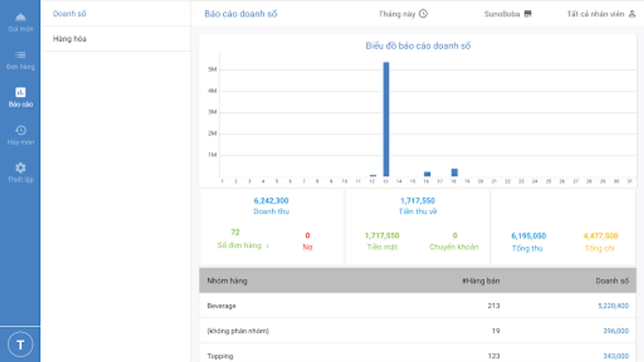Open the Thiết lập gear icon

click(21, 167)
